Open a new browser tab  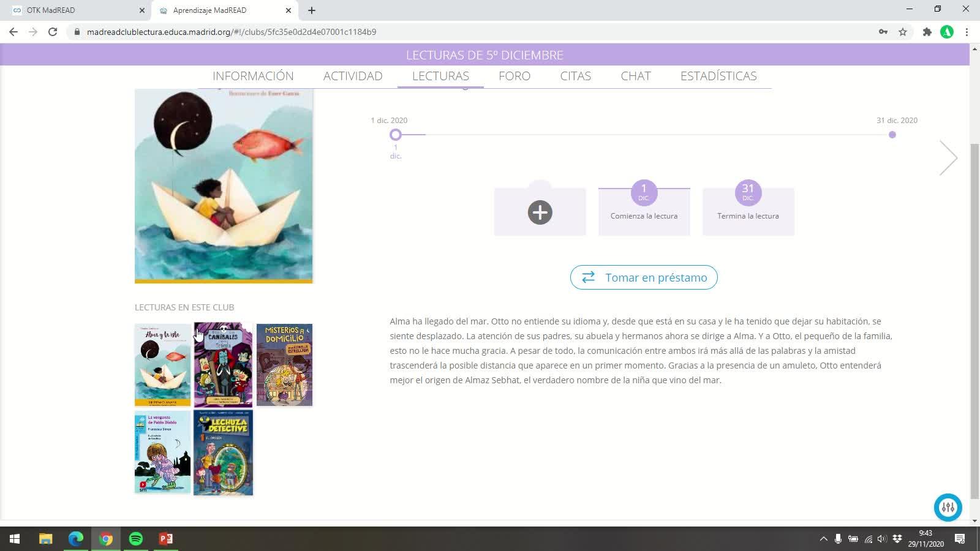pyautogui.click(x=312, y=10)
